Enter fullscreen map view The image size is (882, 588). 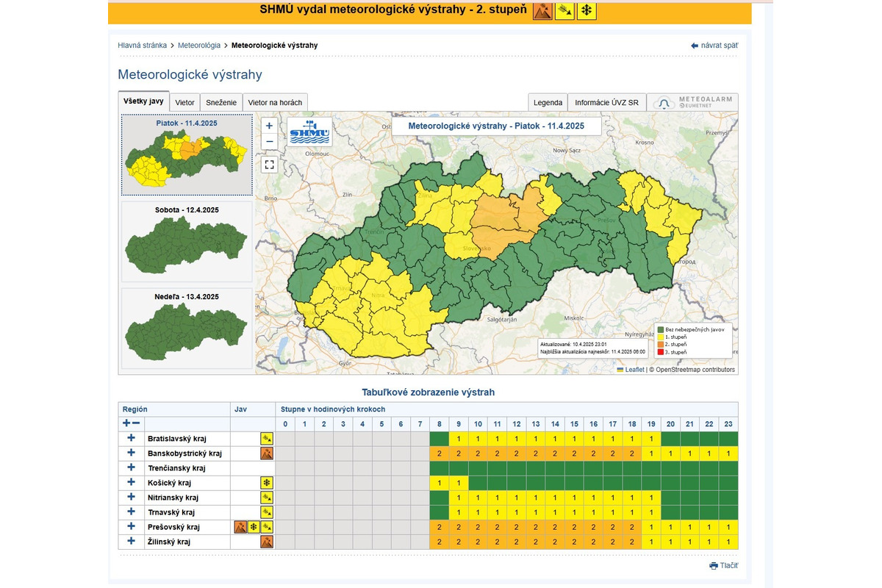point(269,165)
